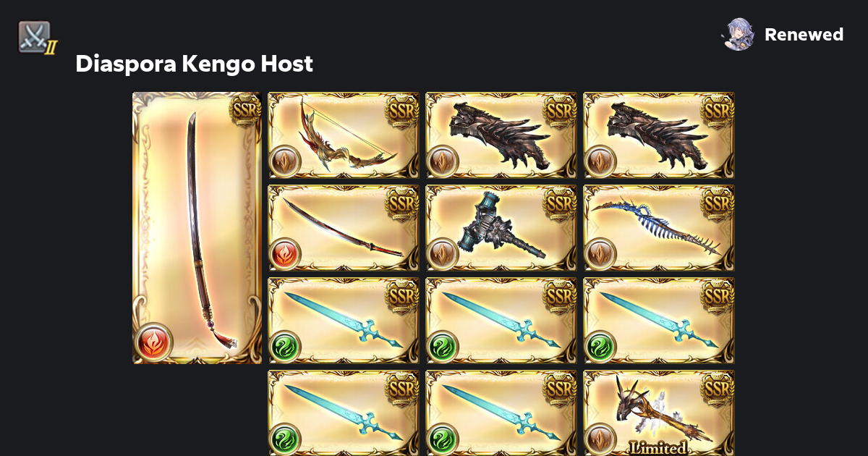The image size is (868, 456).
Task: Click the first wind sword in third row
Action: click(x=344, y=321)
